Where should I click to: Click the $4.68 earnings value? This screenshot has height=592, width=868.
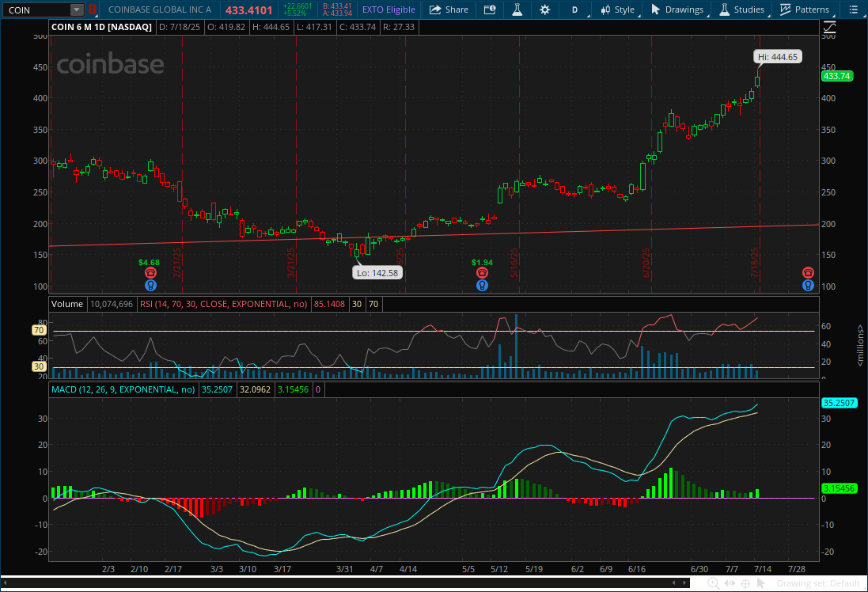(x=149, y=263)
